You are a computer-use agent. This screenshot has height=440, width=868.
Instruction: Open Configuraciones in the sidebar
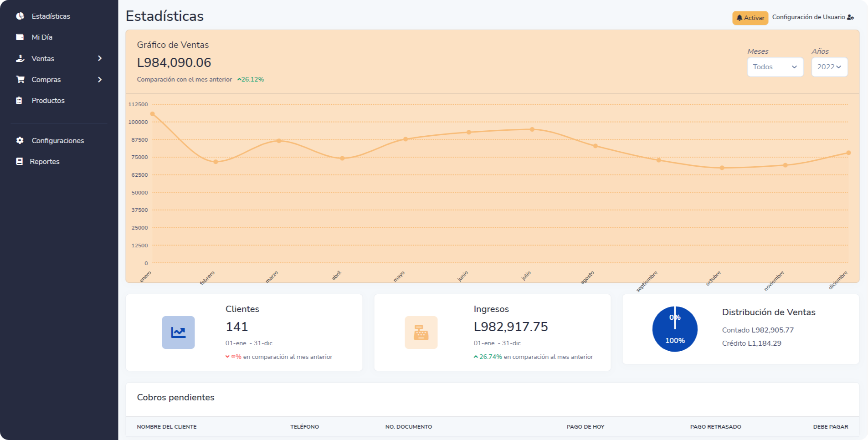tap(58, 140)
